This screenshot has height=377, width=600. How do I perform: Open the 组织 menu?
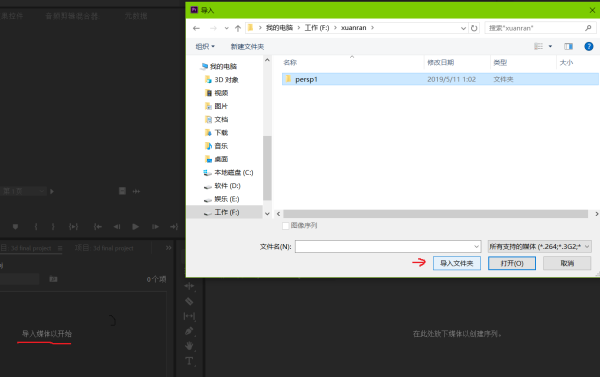click(x=205, y=46)
